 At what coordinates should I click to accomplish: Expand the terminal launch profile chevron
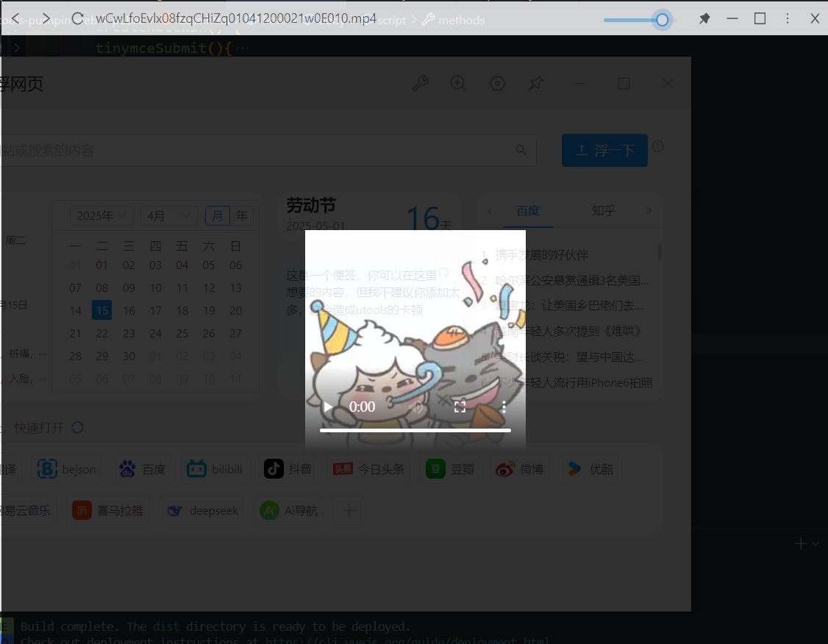[815, 544]
